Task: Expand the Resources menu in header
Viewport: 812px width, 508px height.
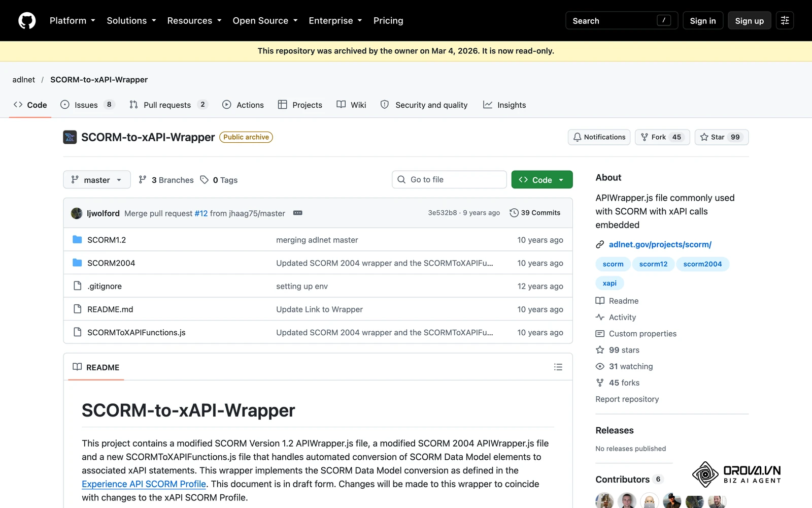Action: pyautogui.click(x=194, y=21)
